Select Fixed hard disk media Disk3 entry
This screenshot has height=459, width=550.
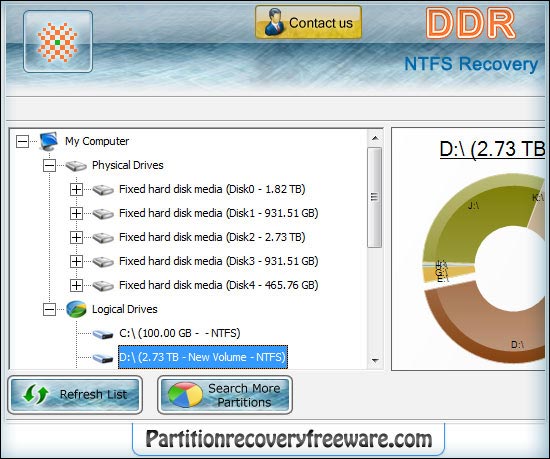click(219, 261)
